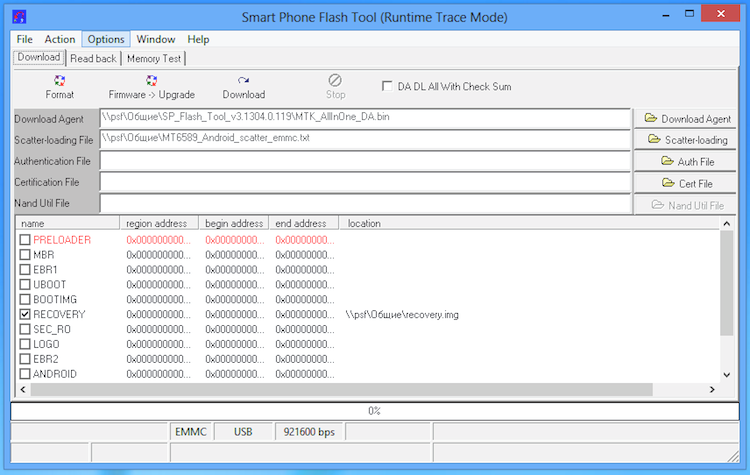Image resolution: width=750 pixels, height=475 pixels.
Task: Click the partition list scroll down arrow
Action: point(727,375)
